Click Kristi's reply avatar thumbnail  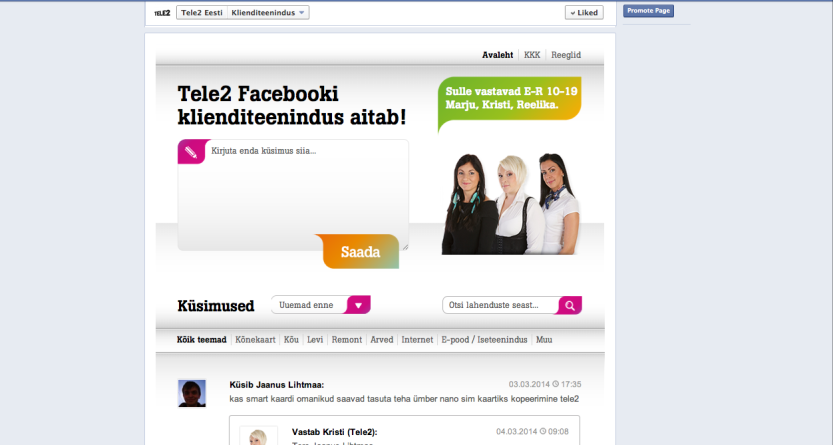click(x=258, y=437)
